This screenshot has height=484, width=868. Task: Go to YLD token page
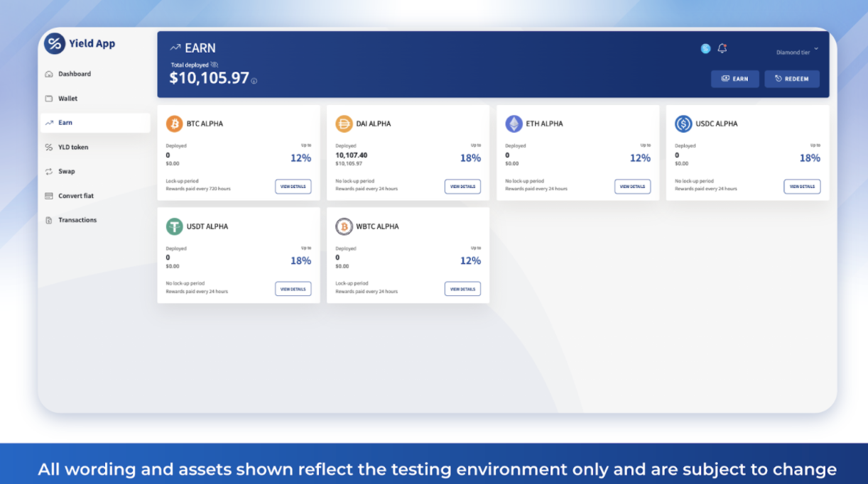point(67,147)
